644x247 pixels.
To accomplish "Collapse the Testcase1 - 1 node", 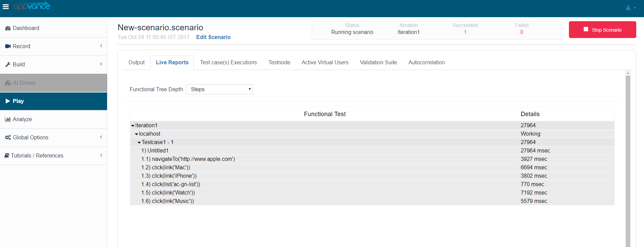I will pyautogui.click(x=139, y=143).
